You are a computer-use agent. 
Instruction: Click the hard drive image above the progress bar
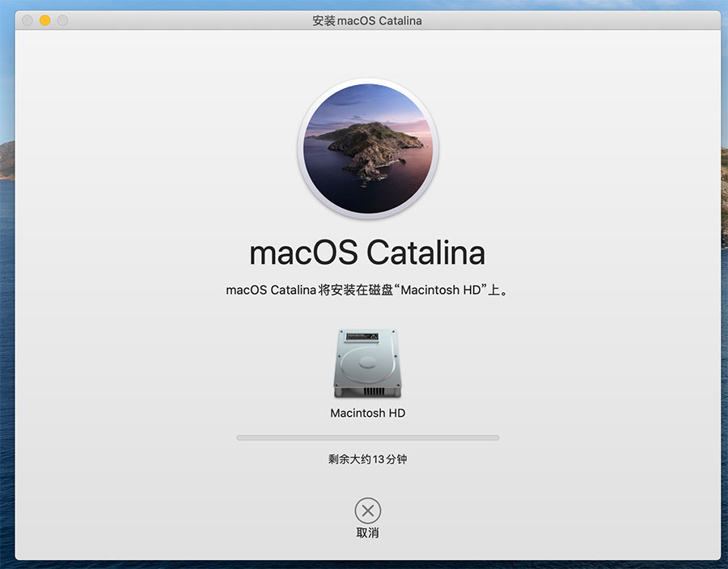point(367,363)
